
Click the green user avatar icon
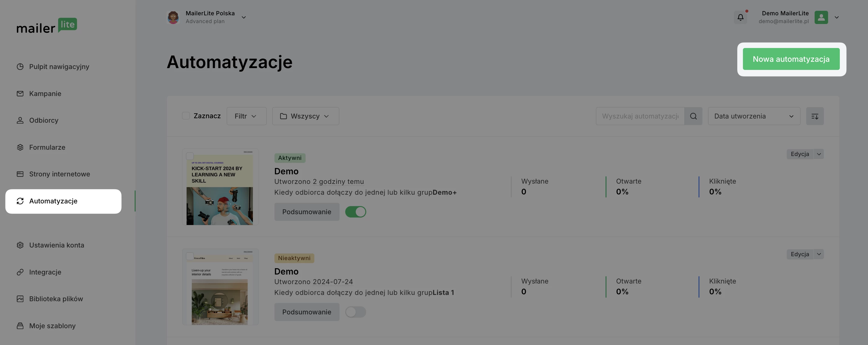tap(821, 17)
